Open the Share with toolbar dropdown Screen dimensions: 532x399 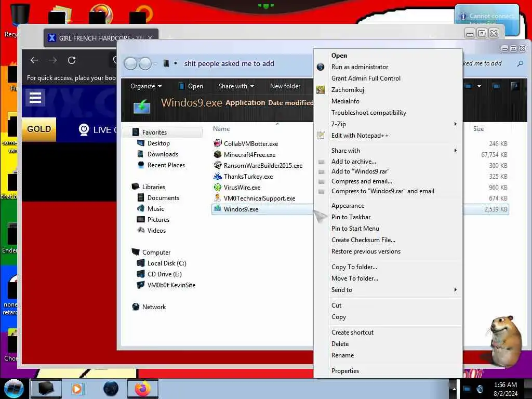coord(236,86)
